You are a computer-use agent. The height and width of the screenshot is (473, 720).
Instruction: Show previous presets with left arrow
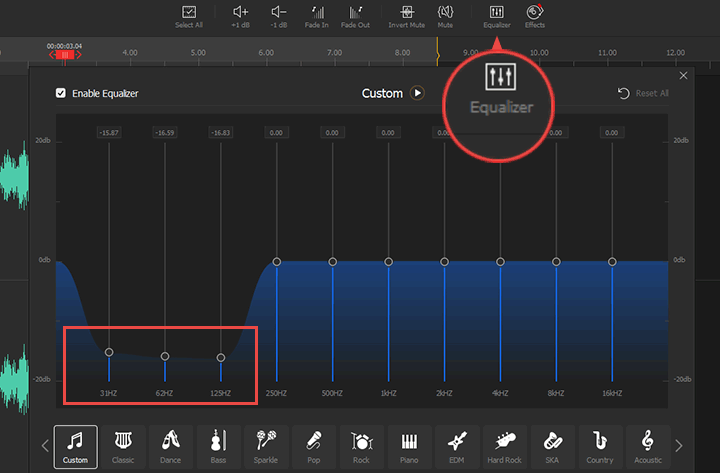[x=45, y=446]
